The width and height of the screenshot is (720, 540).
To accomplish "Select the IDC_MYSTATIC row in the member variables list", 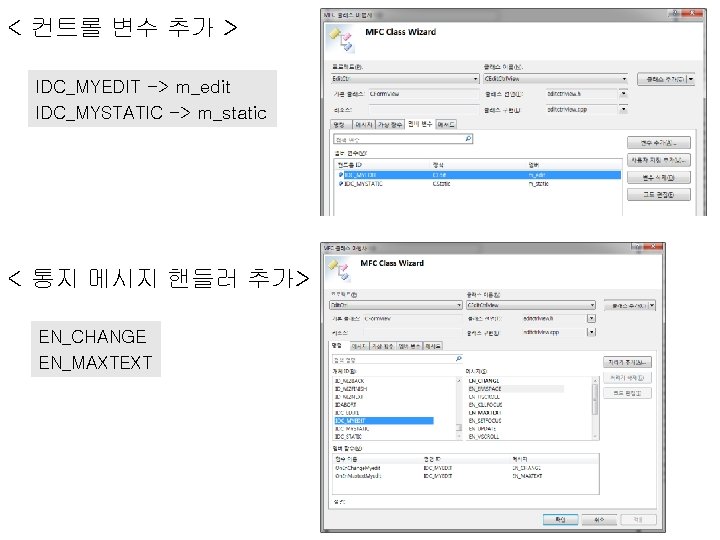I will pyautogui.click(x=478, y=184).
